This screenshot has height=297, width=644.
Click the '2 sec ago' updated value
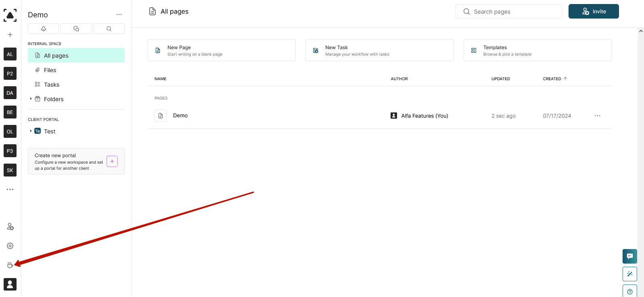(503, 116)
